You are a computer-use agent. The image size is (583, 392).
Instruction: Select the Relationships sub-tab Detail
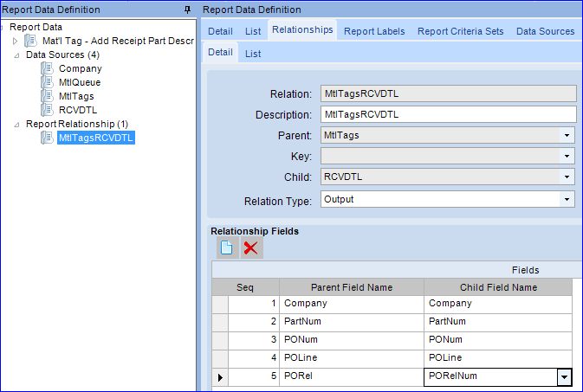pos(220,52)
